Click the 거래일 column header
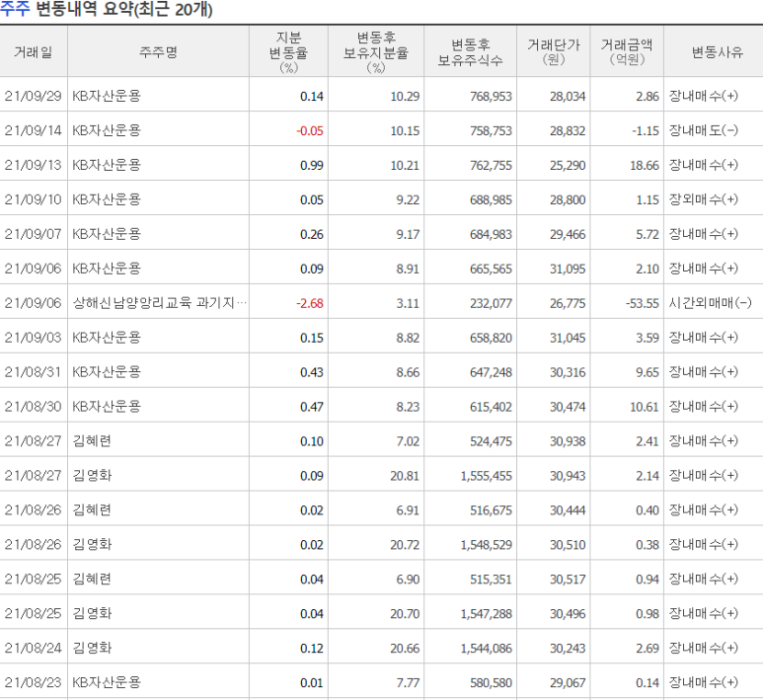763x700 pixels. click(34, 52)
